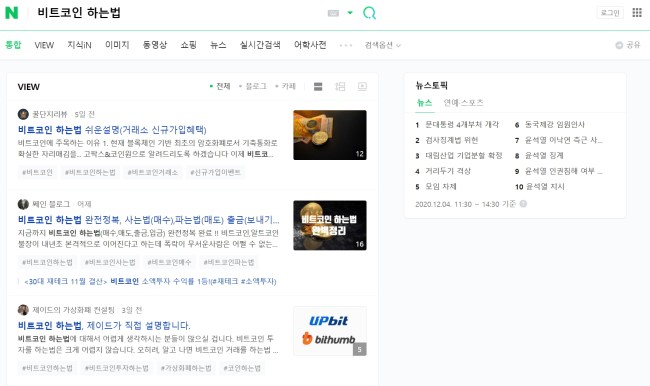Click the #비트코인 hashtag

tap(37, 172)
